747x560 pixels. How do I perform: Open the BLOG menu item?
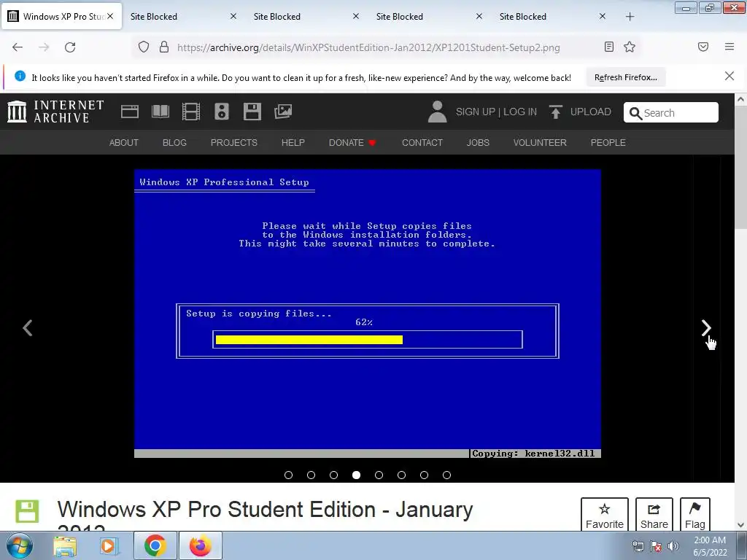[x=174, y=142]
